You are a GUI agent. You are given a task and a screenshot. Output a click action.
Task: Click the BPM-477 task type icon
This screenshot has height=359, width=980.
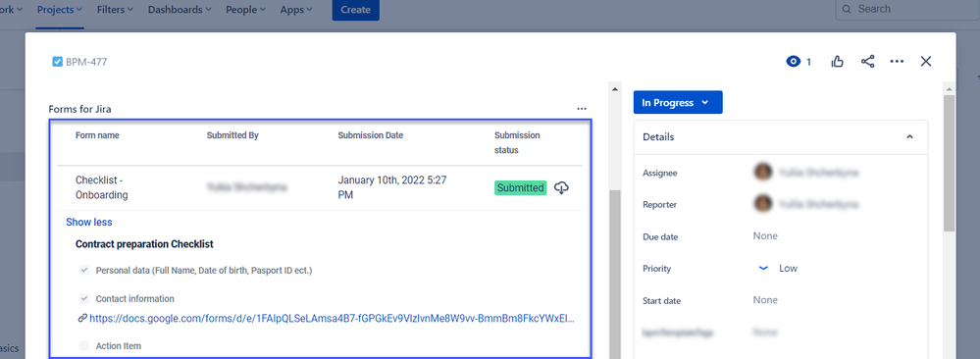click(57, 62)
